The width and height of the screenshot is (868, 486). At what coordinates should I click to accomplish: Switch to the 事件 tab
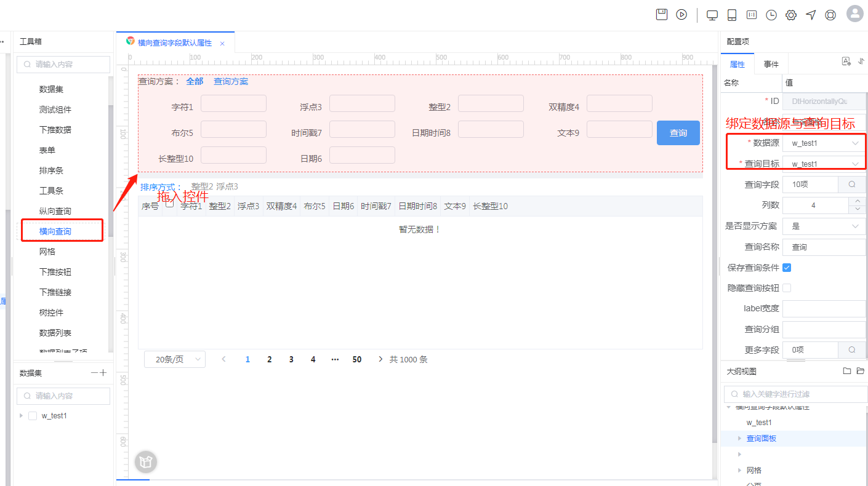coord(771,64)
